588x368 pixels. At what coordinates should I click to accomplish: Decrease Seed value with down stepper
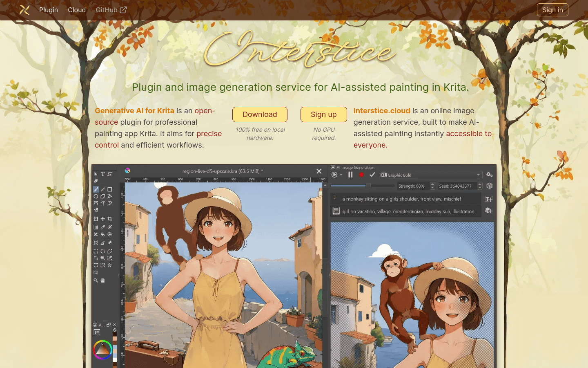pos(480,188)
